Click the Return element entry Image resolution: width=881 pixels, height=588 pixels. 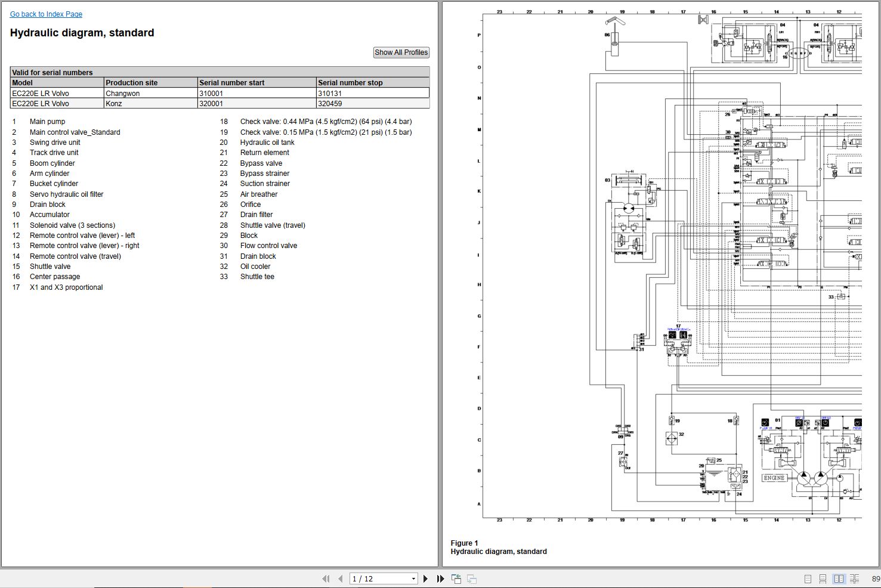click(x=265, y=153)
